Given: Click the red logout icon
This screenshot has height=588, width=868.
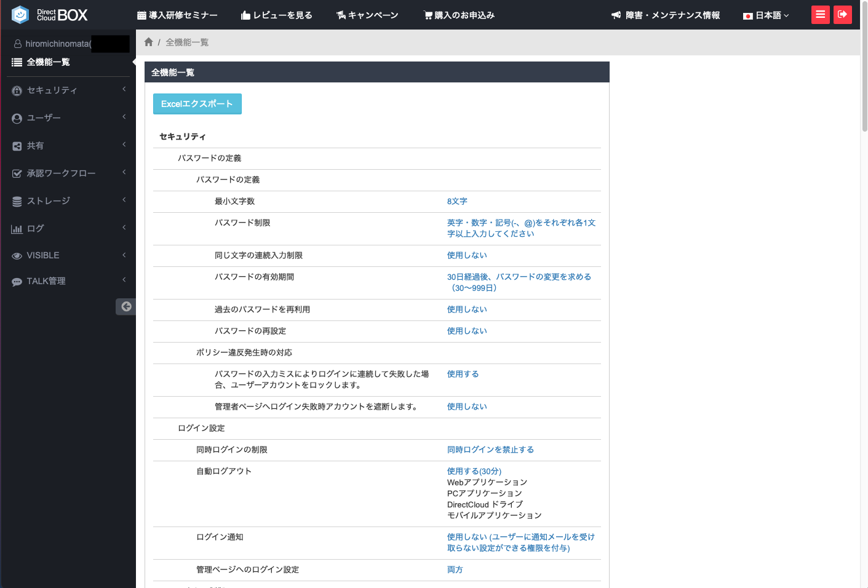Looking at the screenshot, I should pyautogui.click(x=842, y=14).
